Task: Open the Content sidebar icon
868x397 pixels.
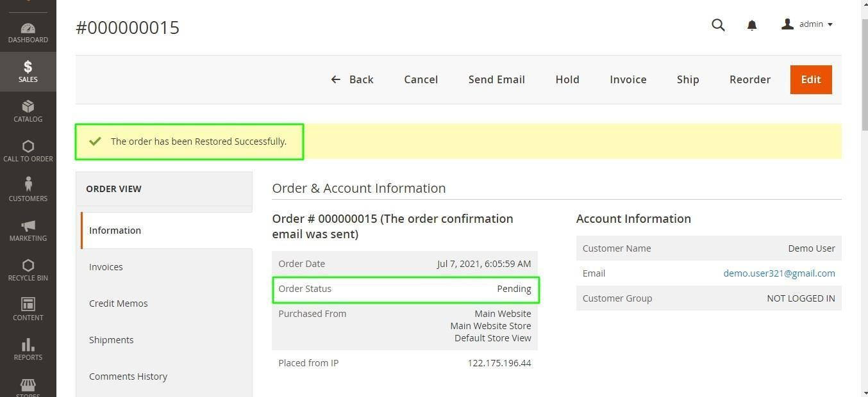Action: [x=28, y=309]
